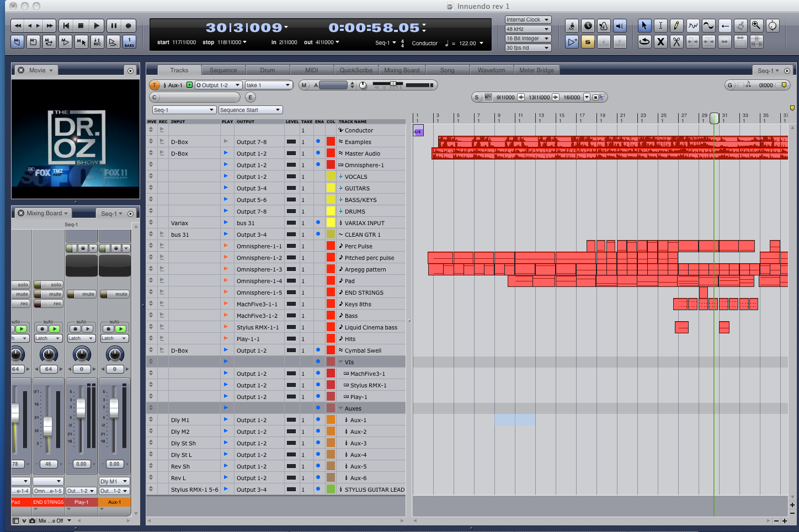Collapse the Auxes folder
This screenshot has width=799, height=532.
coord(340,408)
